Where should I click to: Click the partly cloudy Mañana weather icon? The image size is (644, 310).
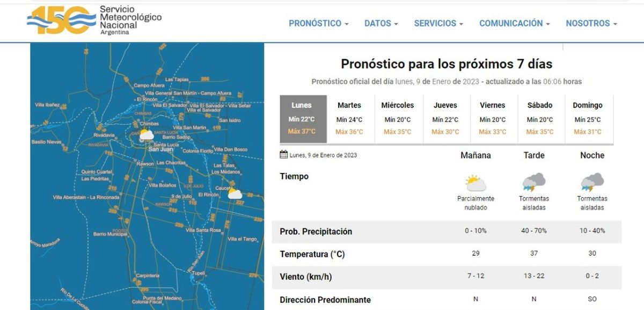click(475, 183)
